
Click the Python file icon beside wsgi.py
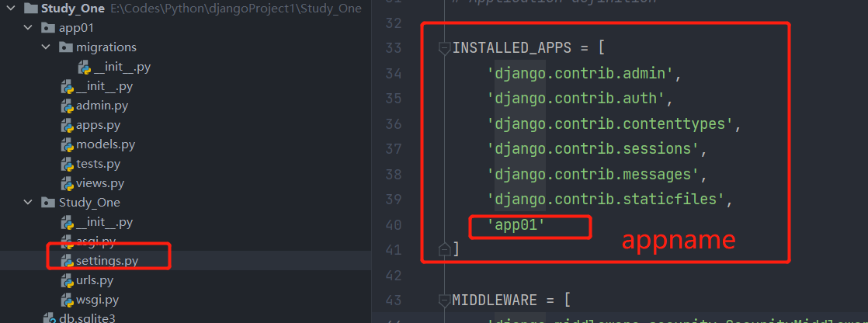point(67,300)
